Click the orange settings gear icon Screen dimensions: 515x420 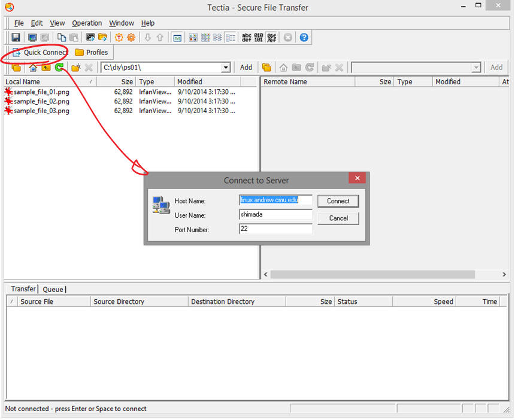tap(131, 38)
